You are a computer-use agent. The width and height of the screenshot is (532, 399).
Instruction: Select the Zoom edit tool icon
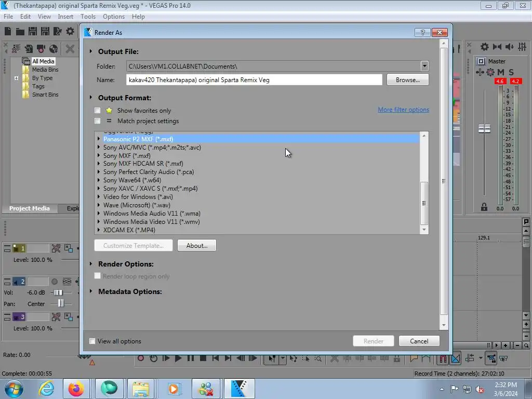318,358
